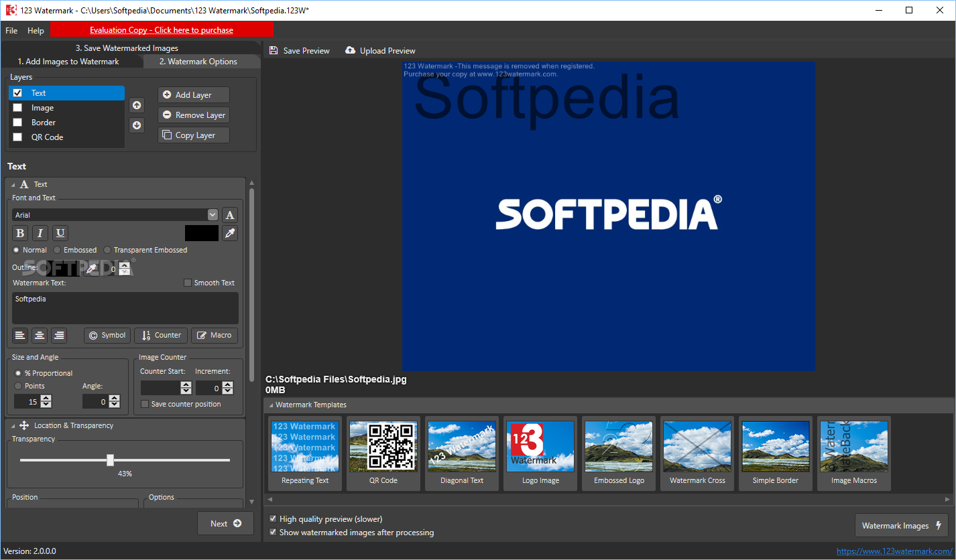Viewport: 956px width, 560px height.
Task: Toggle underline text formatting
Action: [60, 233]
